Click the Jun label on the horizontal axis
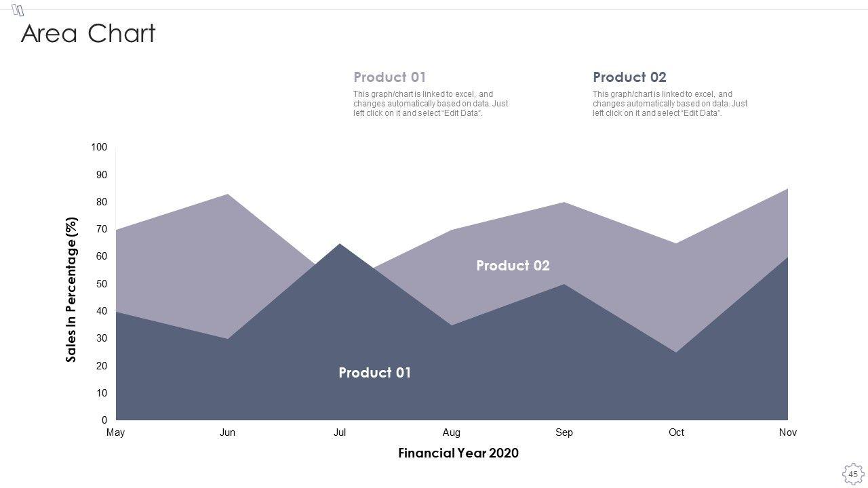Image resolution: width=868 pixels, height=488 pixels. (x=228, y=432)
